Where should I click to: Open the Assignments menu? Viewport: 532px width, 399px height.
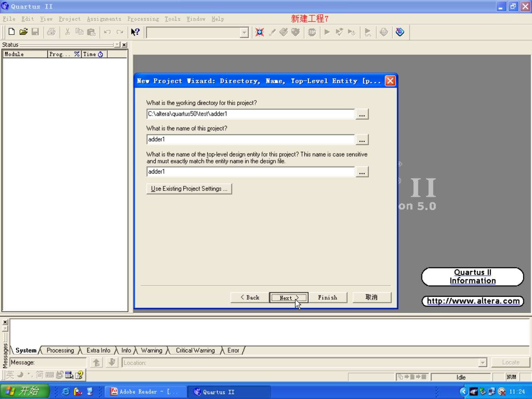[x=104, y=19]
